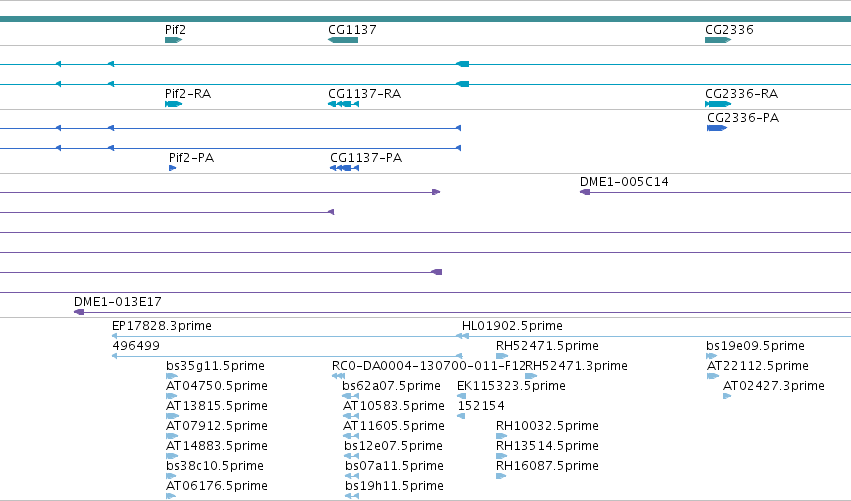Click the bs19e09.5prime arrow glyph
This screenshot has height=501, width=851.
coord(712,356)
